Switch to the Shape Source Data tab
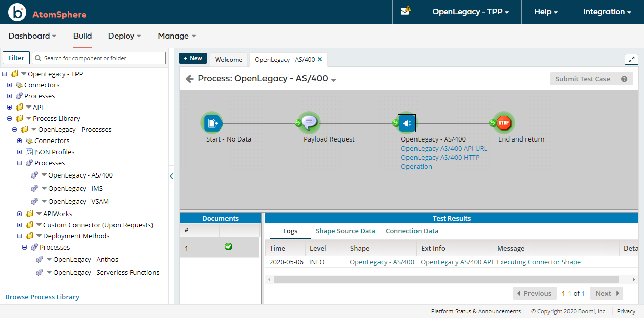 coord(345,231)
